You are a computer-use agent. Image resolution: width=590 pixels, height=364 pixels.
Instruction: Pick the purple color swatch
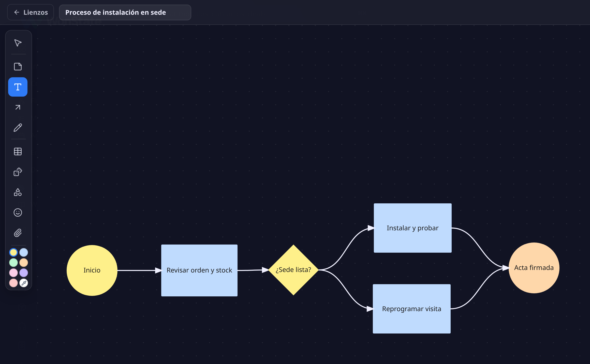click(x=24, y=273)
